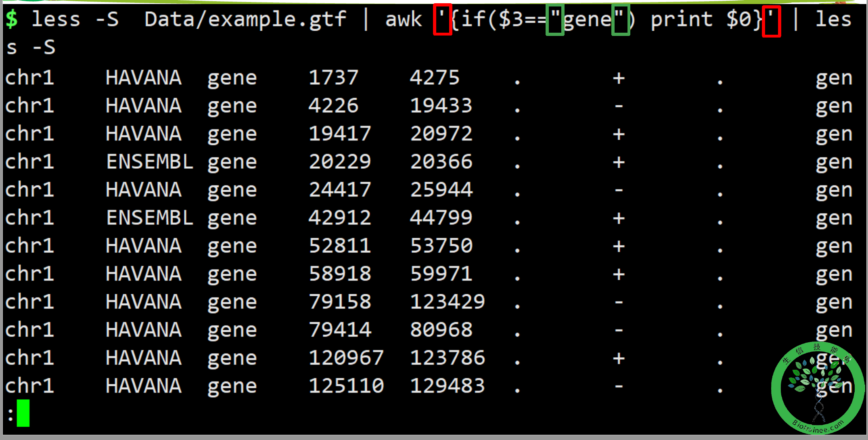Click the end coordinate 129483
This screenshot has width=868, height=440.
[x=447, y=386]
